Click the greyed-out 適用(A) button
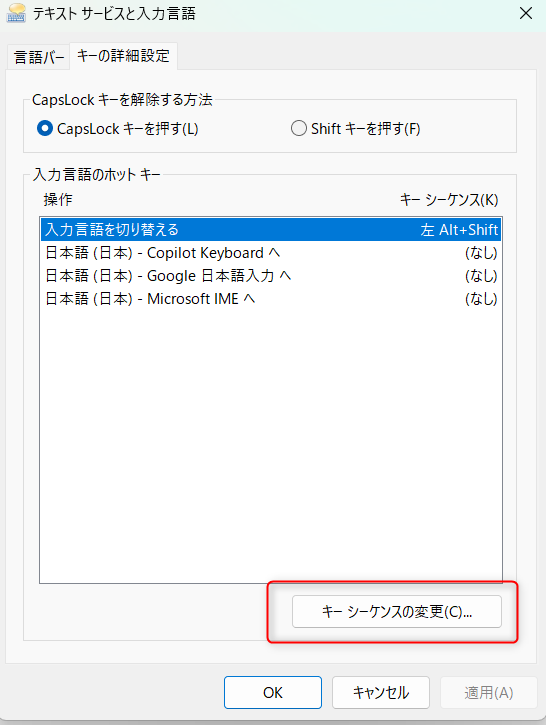Screen dimensions: 546x725 489,693
